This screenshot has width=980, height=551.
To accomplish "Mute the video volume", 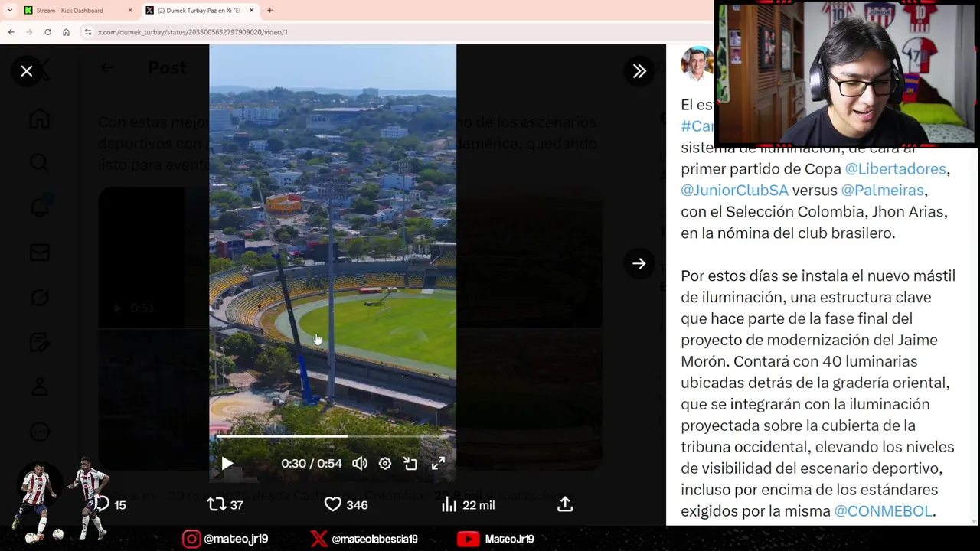I will tap(359, 463).
